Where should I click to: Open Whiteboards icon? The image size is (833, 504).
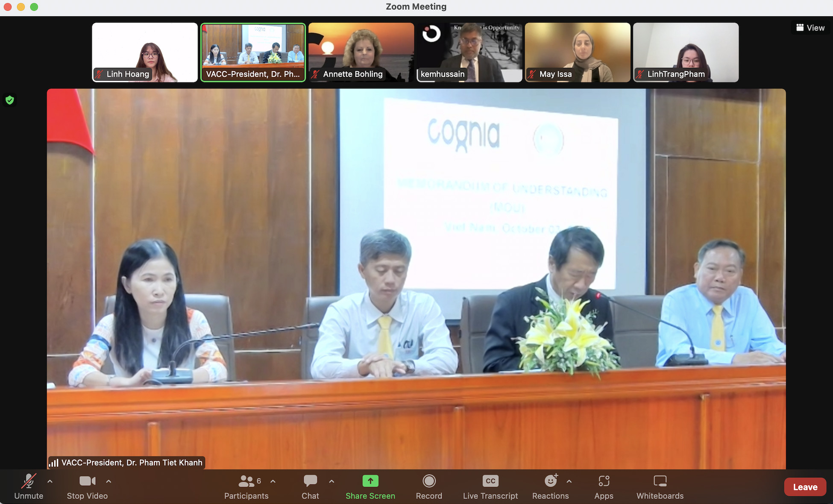tap(660, 481)
